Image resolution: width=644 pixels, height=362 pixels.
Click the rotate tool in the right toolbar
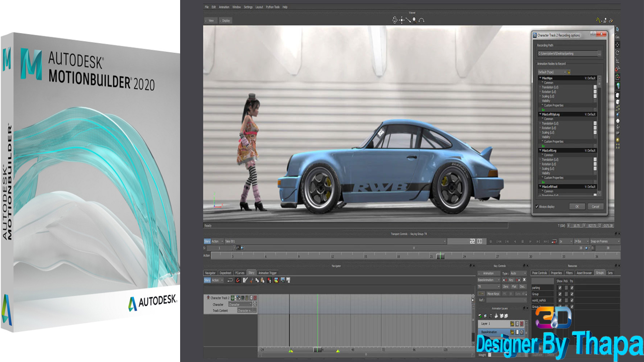[617, 52]
